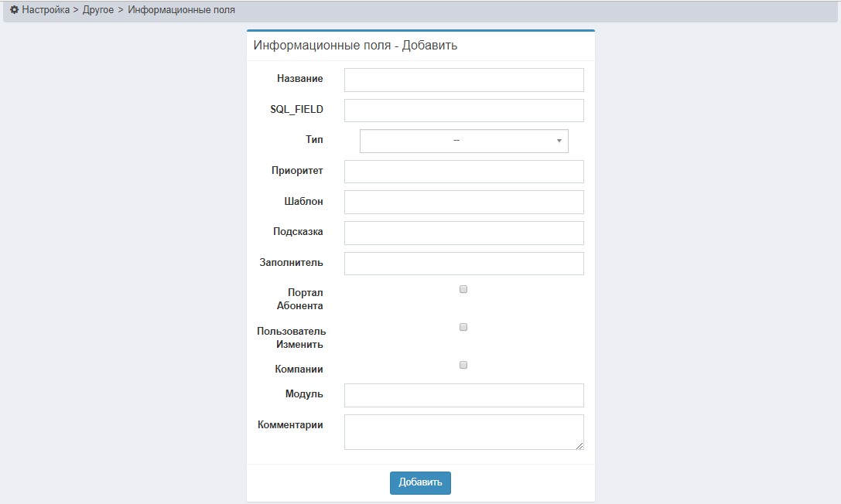841x504 pixels.
Task: Click into the Название input field
Action: point(463,80)
